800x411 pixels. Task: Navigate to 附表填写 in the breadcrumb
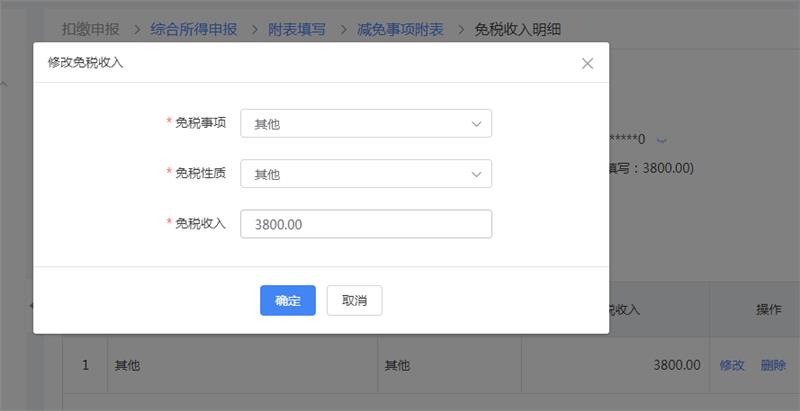click(x=297, y=29)
